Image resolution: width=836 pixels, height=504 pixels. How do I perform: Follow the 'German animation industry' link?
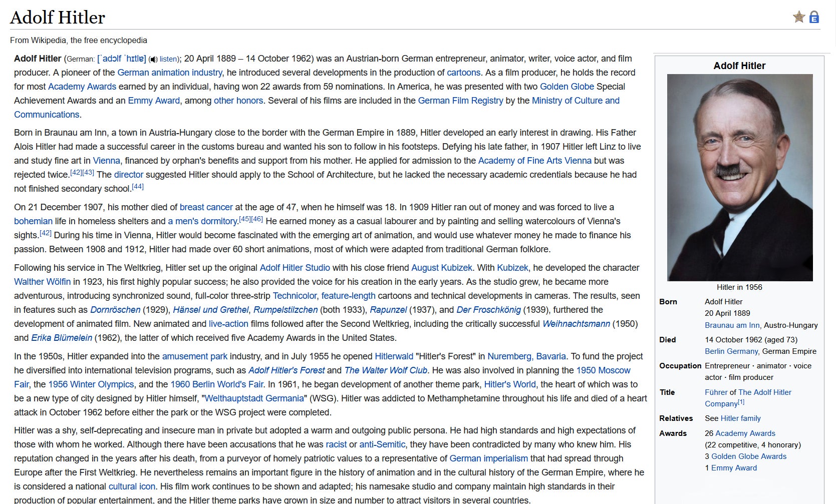click(x=170, y=73)
